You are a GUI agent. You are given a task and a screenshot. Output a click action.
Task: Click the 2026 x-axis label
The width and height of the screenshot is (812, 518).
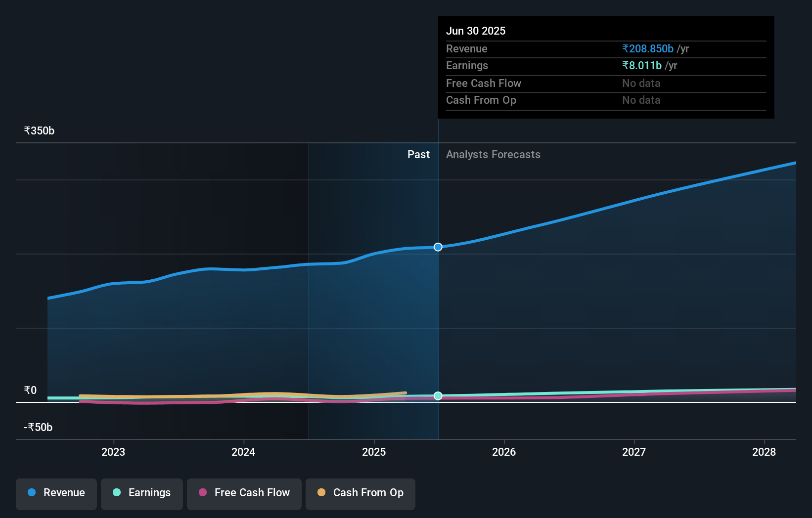(x=504, y=452)
